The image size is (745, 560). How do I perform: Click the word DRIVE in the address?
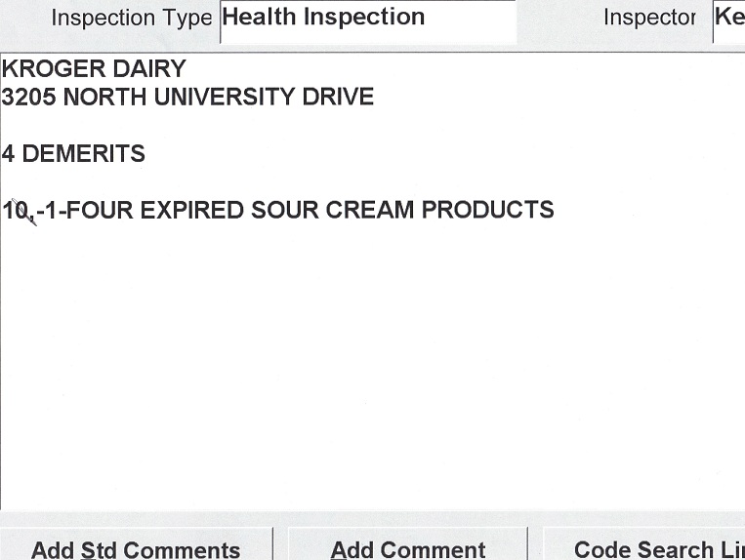point(340,98)
